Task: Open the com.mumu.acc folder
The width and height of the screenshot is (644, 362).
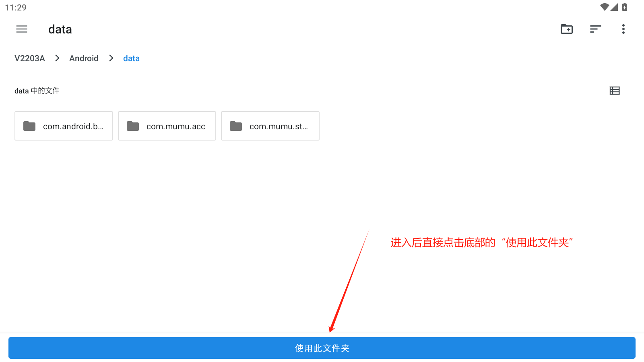Action: point(167,126)
